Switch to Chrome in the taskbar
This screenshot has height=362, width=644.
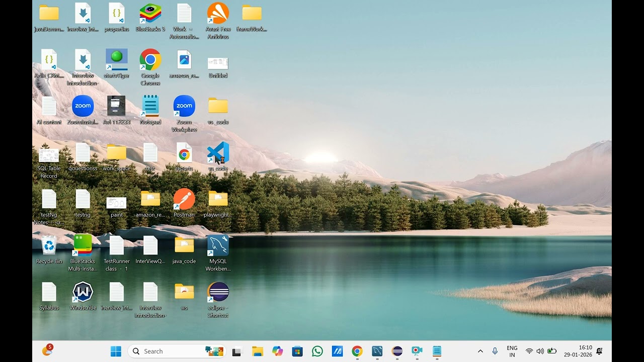[x=357, y=351]
